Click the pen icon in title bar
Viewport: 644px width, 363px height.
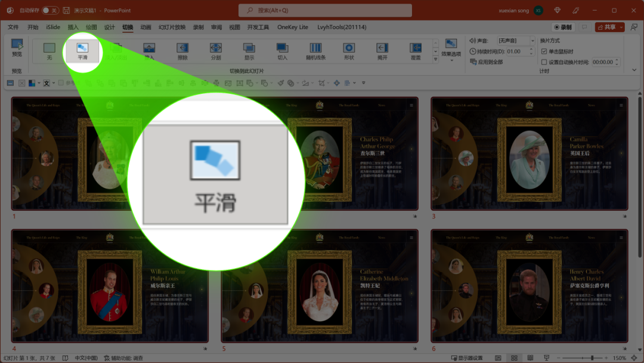coord(576,10)
